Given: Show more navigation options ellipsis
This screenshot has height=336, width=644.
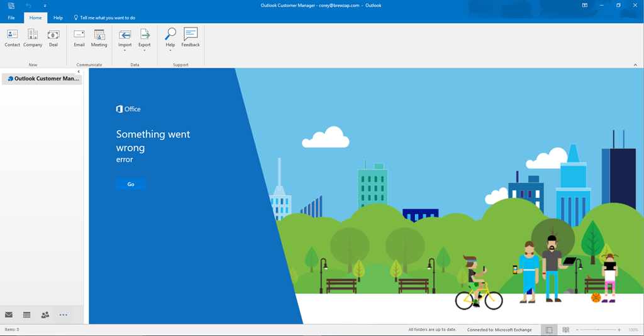Looking at the screenshot, I should (64, 315).
